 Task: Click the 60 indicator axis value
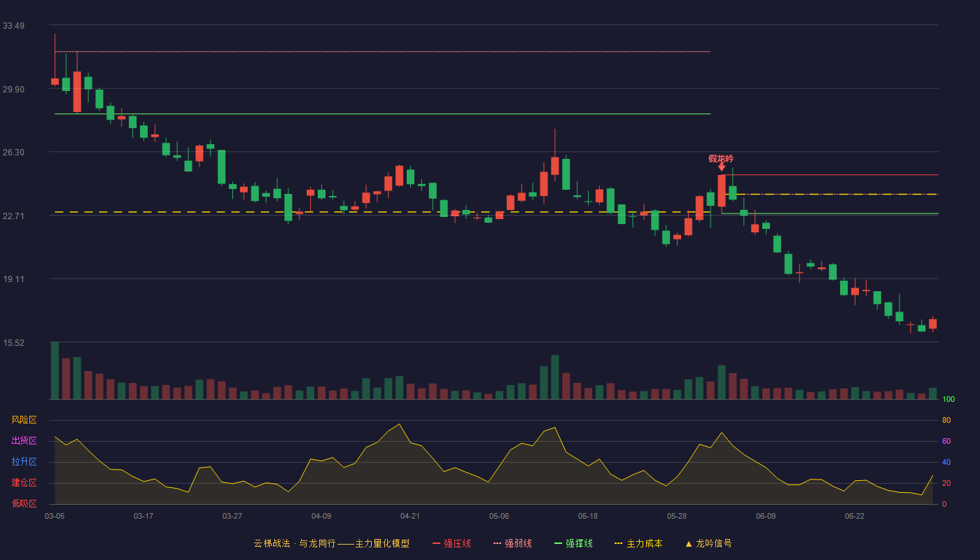[x=946, y=441]
